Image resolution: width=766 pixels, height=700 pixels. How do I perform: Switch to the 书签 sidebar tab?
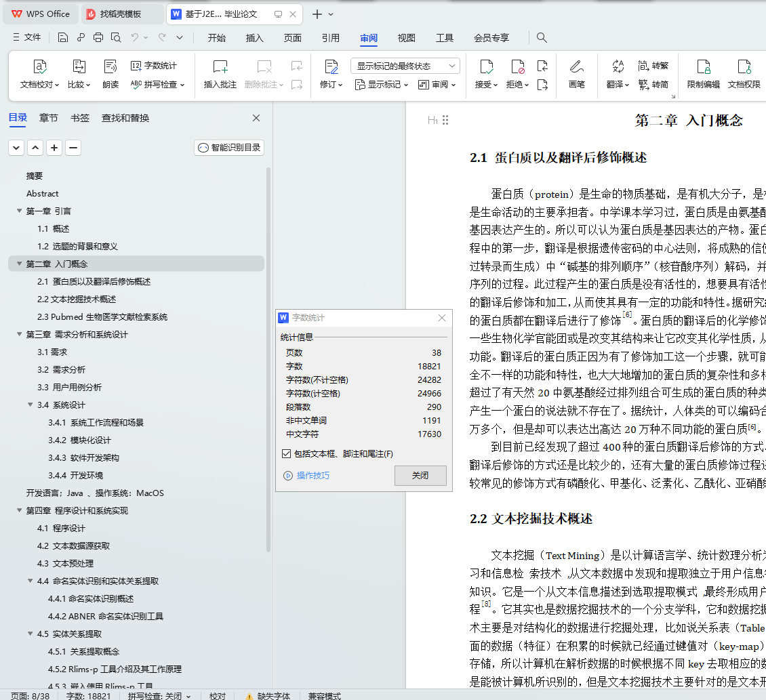[80, 118]
